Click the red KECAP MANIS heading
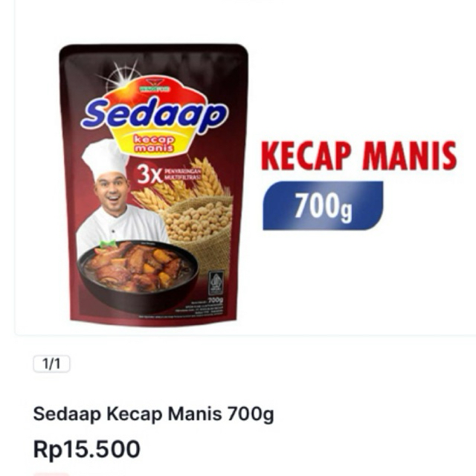476x476 pixels. click(x=358, y=155)
